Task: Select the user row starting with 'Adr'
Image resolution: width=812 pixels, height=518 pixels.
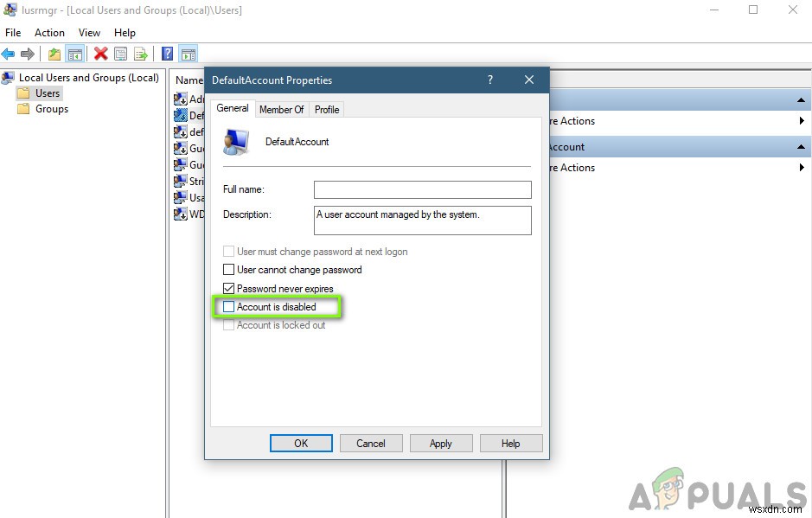Action: 189,99
